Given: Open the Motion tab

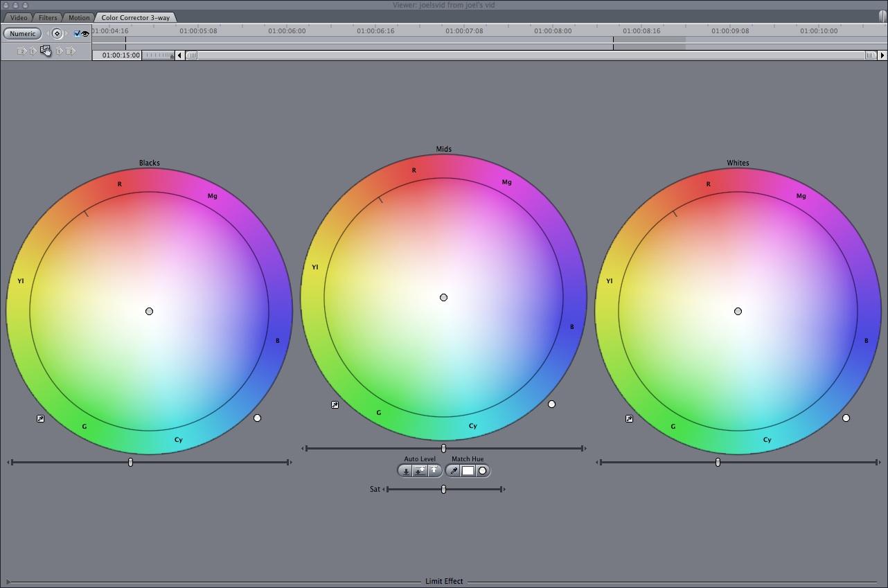Looking at the screenshot, I should (x=78, y=17).
